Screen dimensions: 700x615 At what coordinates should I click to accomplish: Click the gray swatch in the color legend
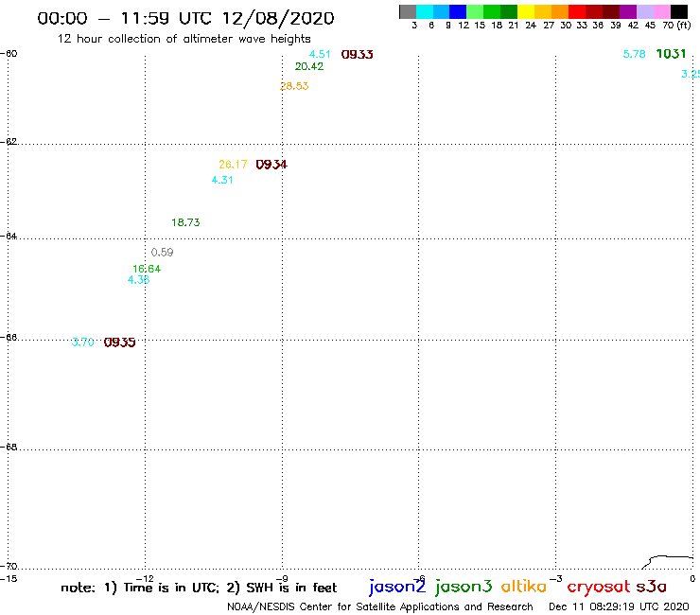click(408, 12)
